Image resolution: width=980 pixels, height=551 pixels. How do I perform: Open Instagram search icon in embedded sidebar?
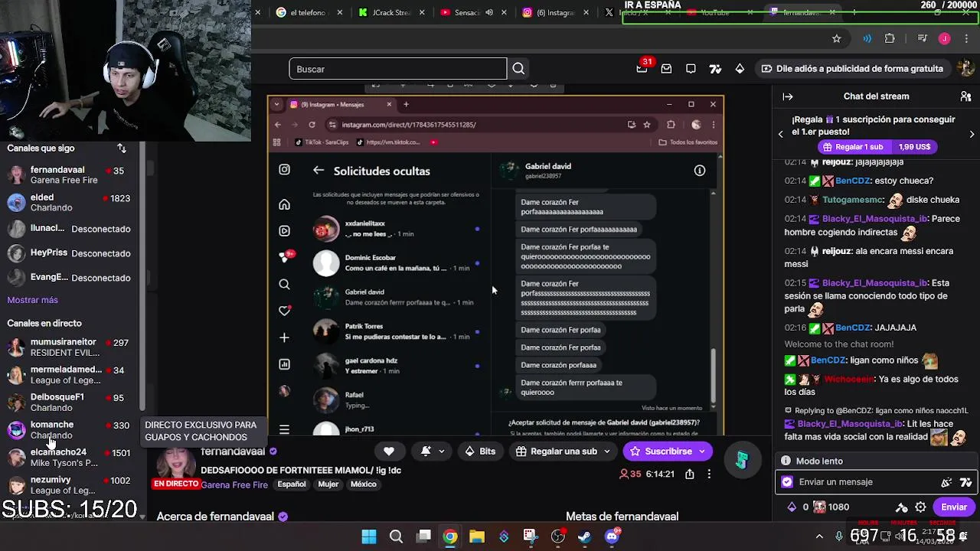point(284,284)
